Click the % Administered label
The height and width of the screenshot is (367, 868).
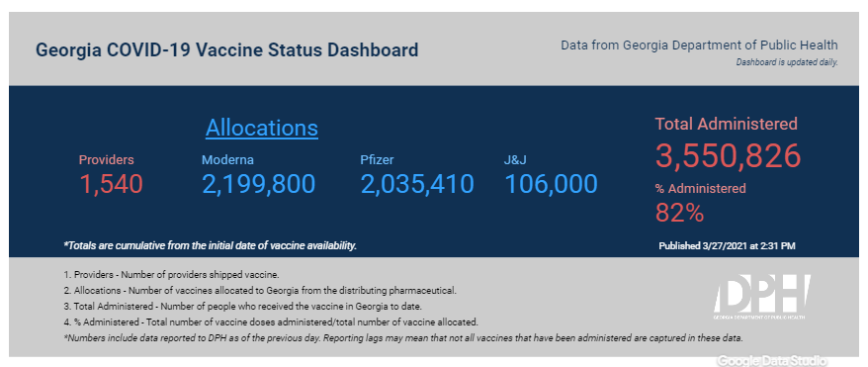(x=700, y=188)
